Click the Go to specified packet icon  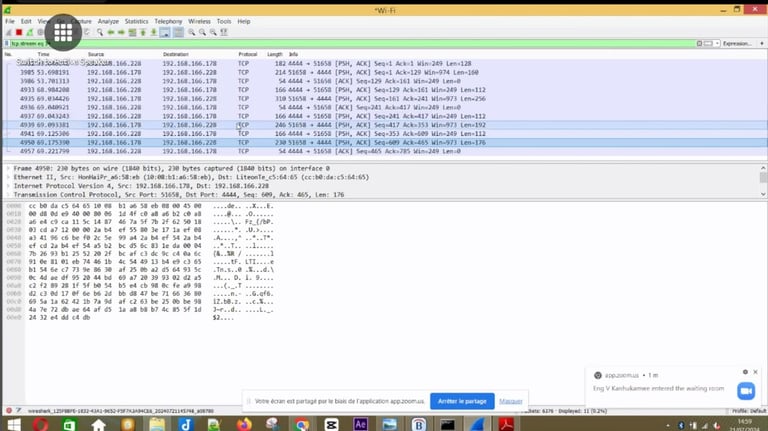point(132,32)
